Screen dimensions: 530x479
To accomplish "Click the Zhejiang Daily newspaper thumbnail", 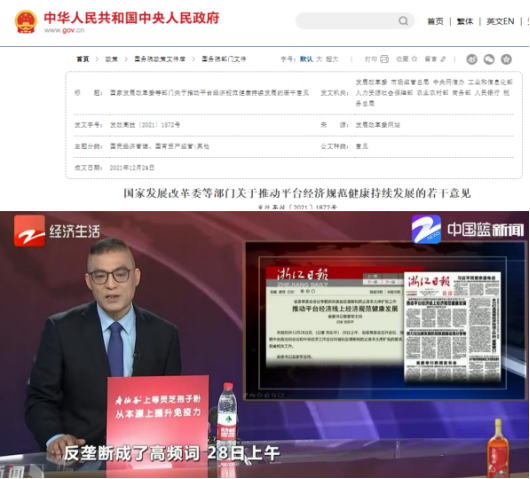I will [x=452, y=327].
